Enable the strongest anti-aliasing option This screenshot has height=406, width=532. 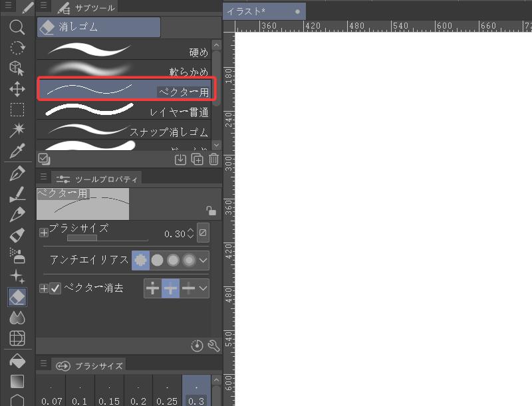[x=189, y=260]
